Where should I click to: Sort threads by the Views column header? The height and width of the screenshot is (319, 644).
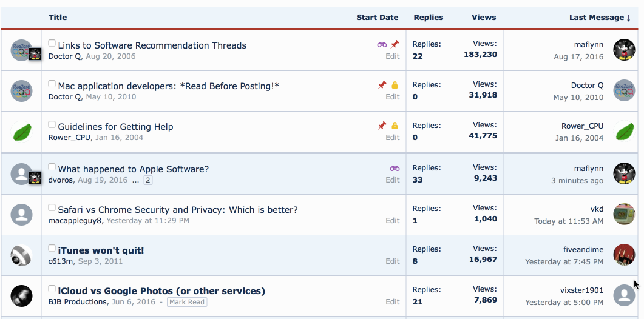pos(484,18)
